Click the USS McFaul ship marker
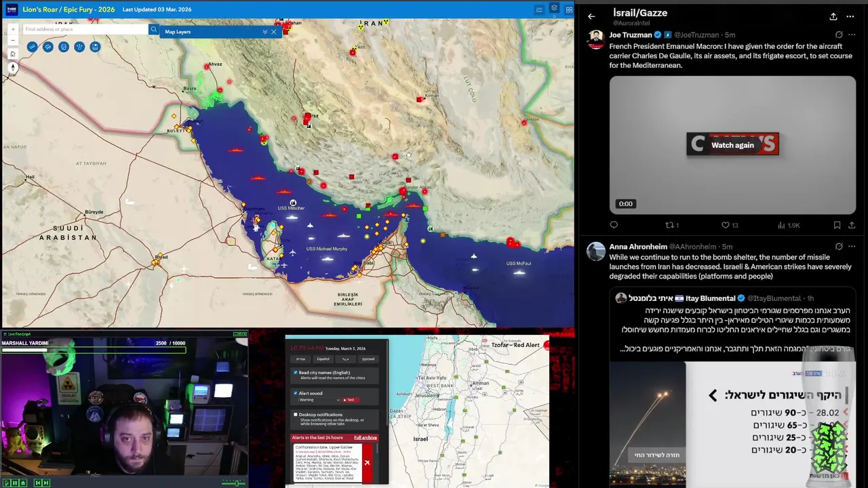This screenshot has width=868, height=488. 519,272
